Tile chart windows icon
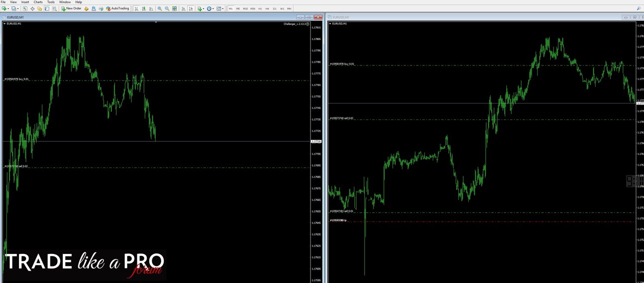The width and height of the screenshot is (644, 283). (174, 8)
